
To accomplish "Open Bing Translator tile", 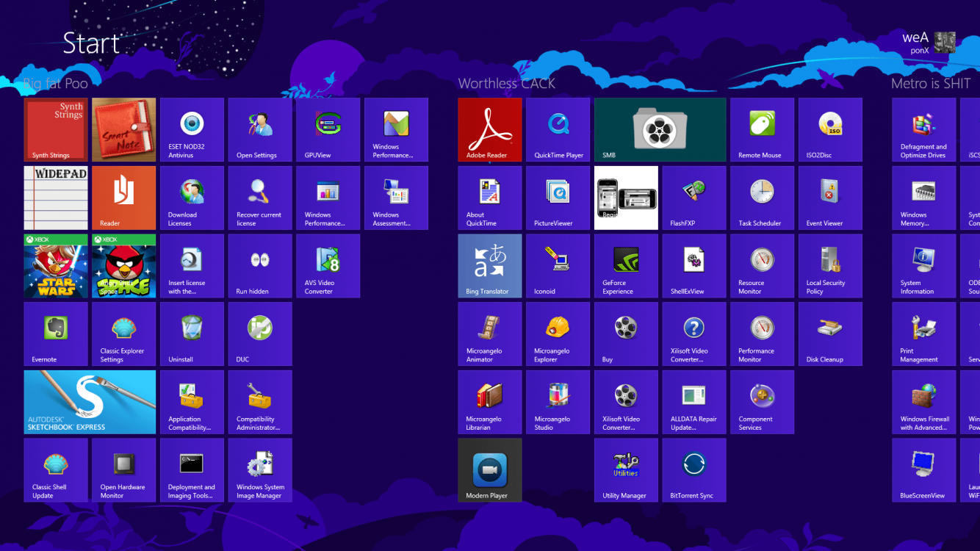I will [490, 266].
